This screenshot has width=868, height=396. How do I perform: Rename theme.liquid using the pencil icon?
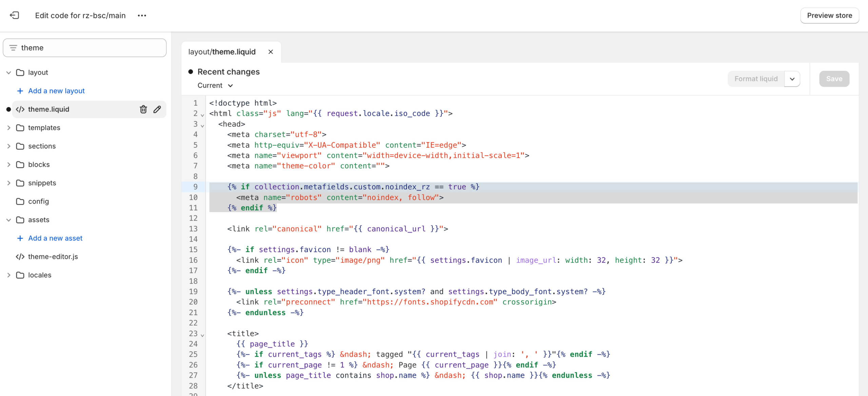point(157,109)
